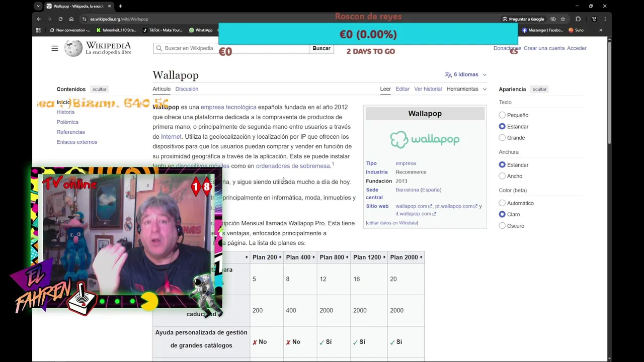Open the Wikipedia hamburger main menu

(x=55, y=48)
